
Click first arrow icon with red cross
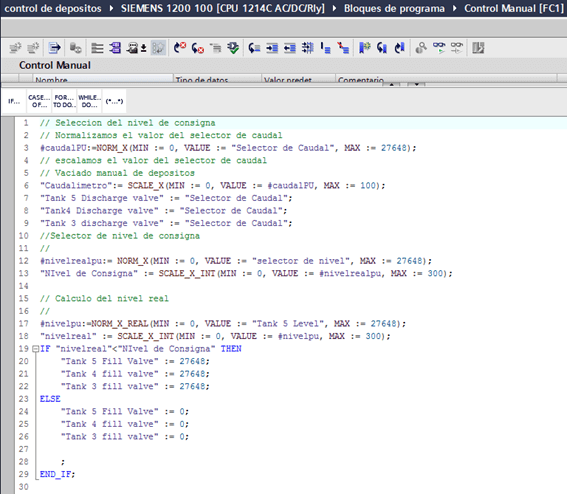click(180, 48)
